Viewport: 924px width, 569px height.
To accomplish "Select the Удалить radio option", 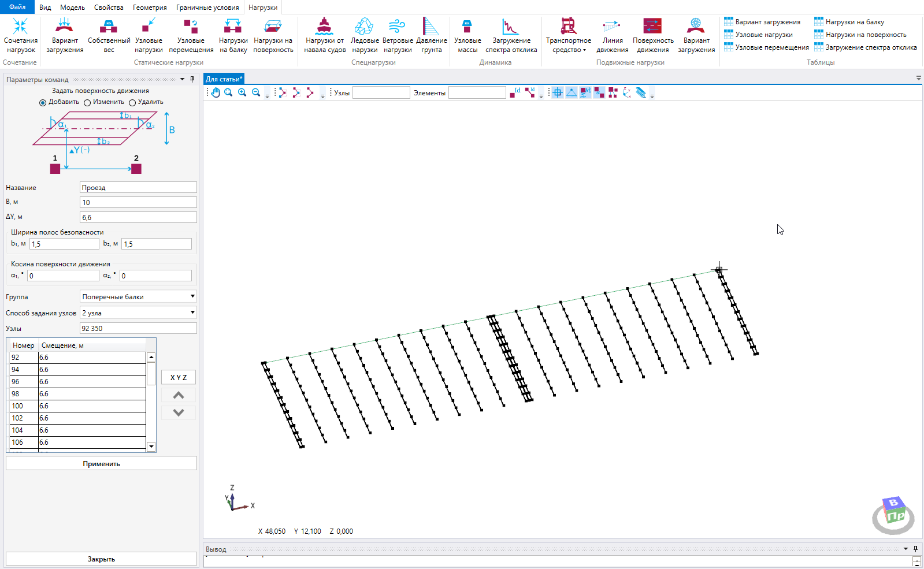I will tap(132, 103).
